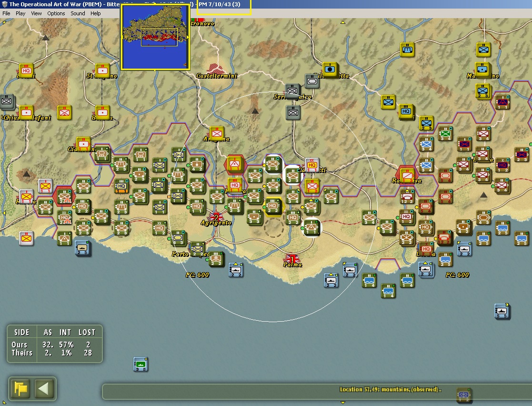This screenshot has width=532, height=406.
Task: Open the Play menu
Action: [x=20, y=13]
